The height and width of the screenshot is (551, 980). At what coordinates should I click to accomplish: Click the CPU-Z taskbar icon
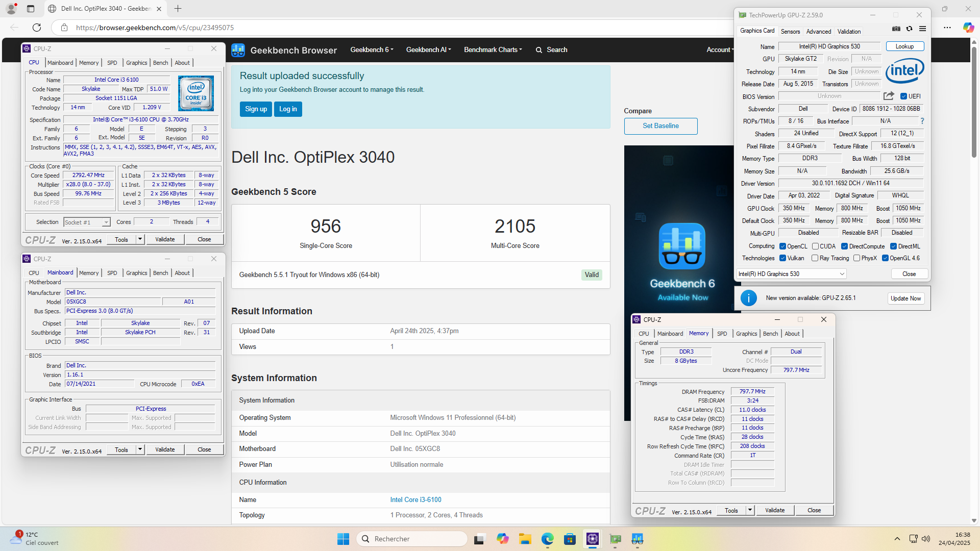click(x=593, y=539)
